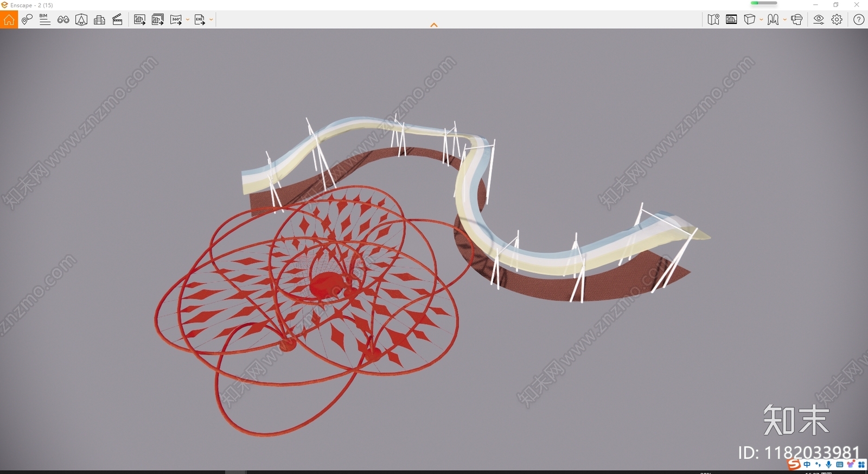Screen dimensions: 868x474
Task: Expand the EXE export options dropdown
Action: (211, 20)
